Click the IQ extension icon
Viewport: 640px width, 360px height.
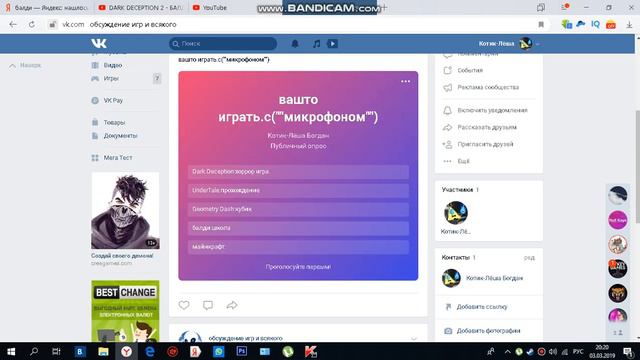pos(596,24)
